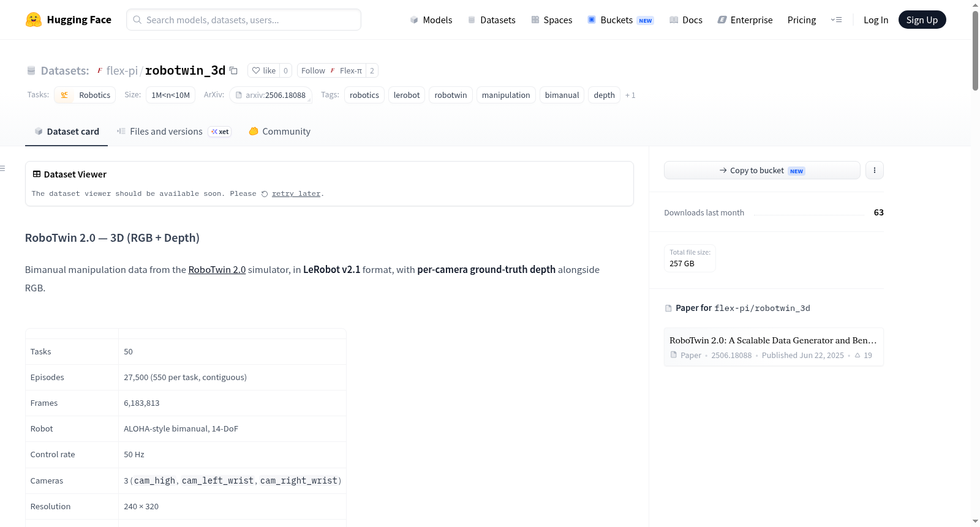Open the Community tab
Screen dimensions: 980x527
pos(279,132)
